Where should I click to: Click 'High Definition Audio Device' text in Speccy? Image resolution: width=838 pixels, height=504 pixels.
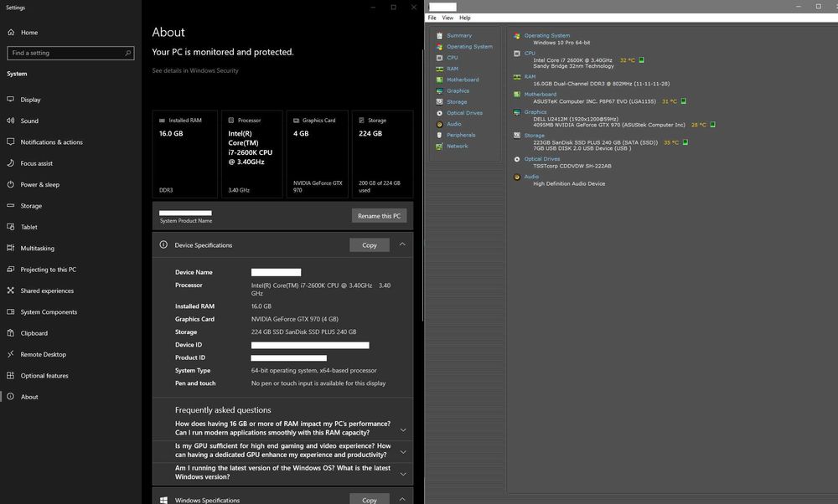569,183
